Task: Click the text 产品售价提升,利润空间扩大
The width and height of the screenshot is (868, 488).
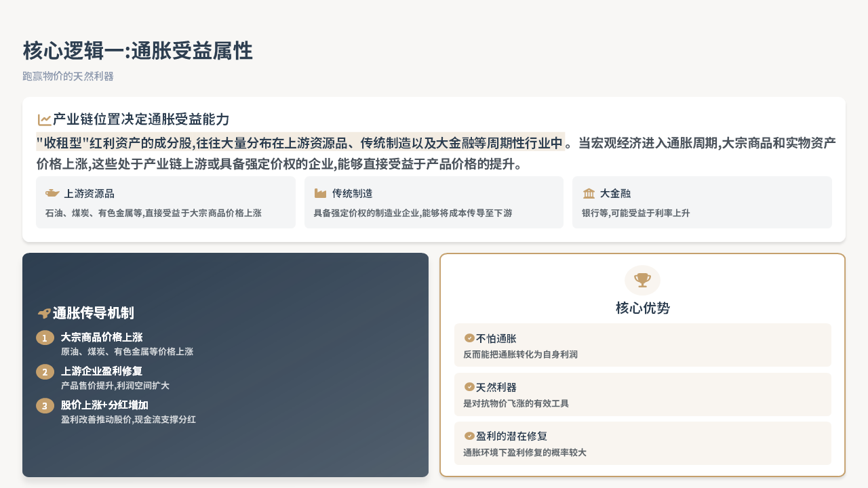Action: coord(115,386)
